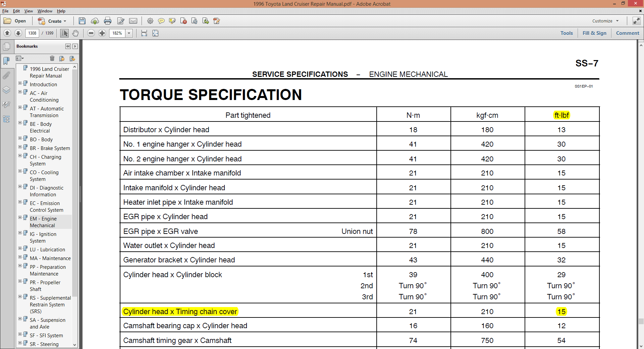644x349 pixels.
Task: Create a new bookmark icon
Action: (x=62, y=58)
